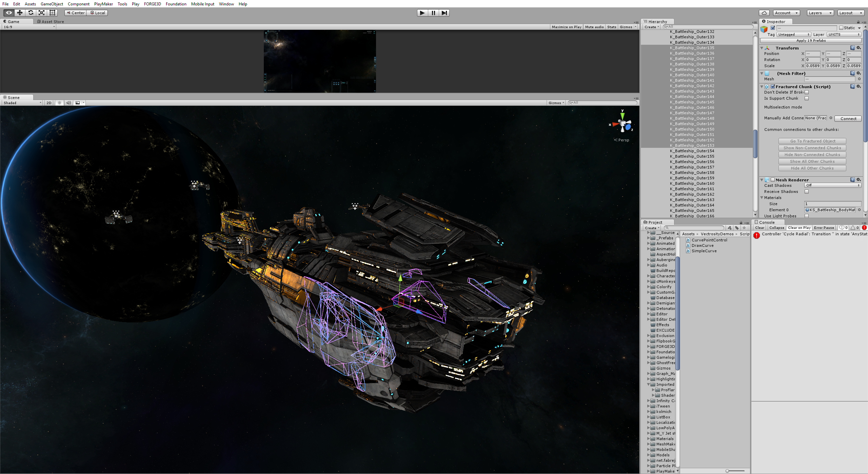Open Fractured Chunk script gear settings
This screenshot has width=868, height=474.
click(x=859, y=86)
